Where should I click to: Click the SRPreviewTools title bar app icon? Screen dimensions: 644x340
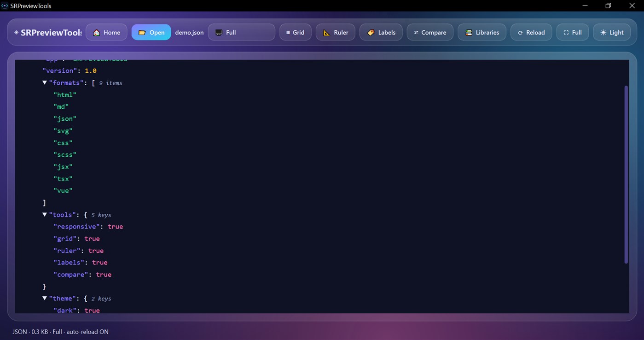[x=5, y=6]
